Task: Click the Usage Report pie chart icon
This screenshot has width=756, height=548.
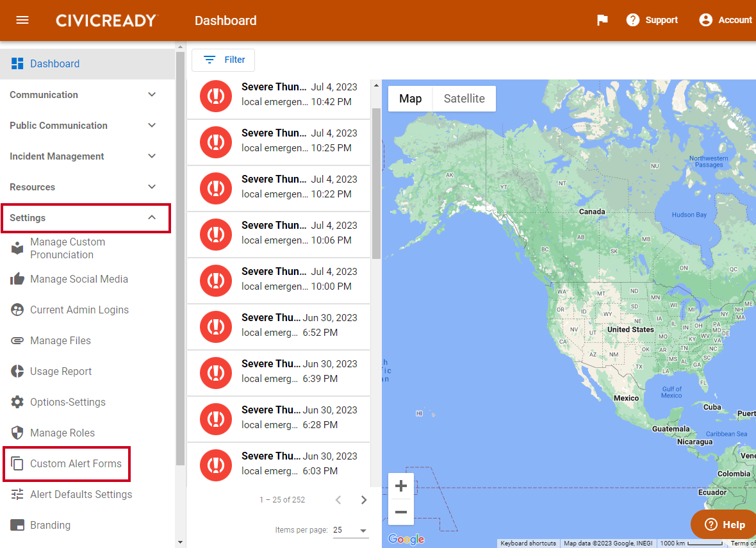Action: [x=17, y=372]
